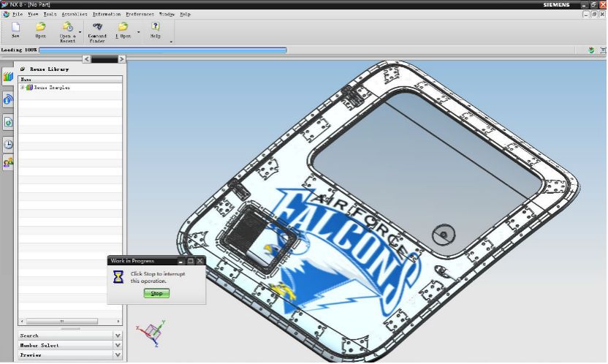608x364 pixels.
Task: Open the File menu
Action: (x=18, y=15)
